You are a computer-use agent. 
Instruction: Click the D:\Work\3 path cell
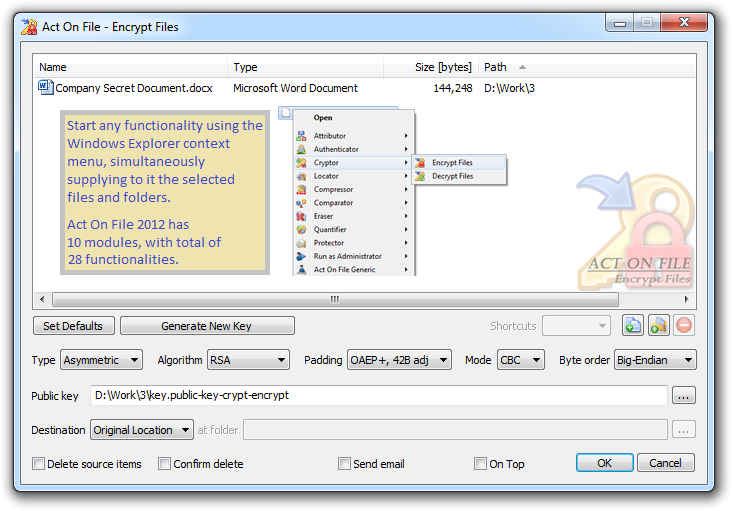point(509,88)
